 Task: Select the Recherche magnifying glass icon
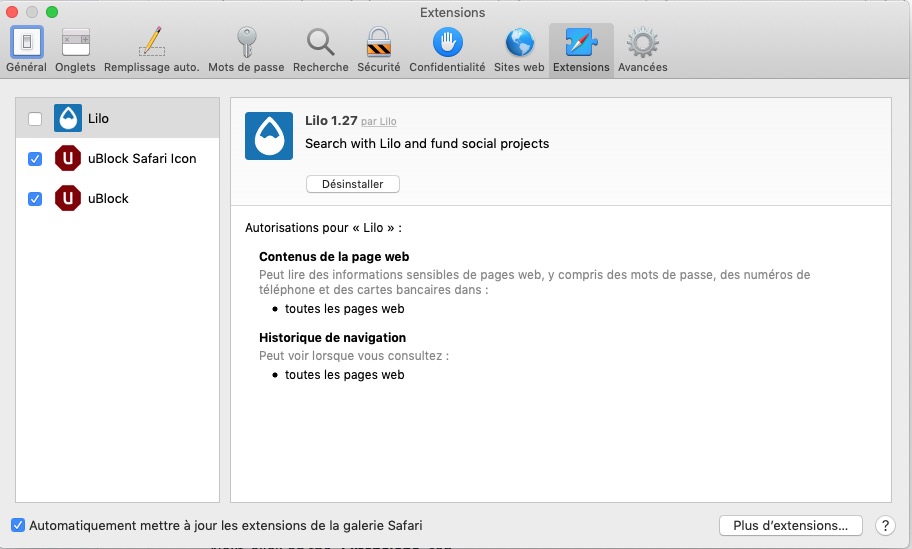320,49
